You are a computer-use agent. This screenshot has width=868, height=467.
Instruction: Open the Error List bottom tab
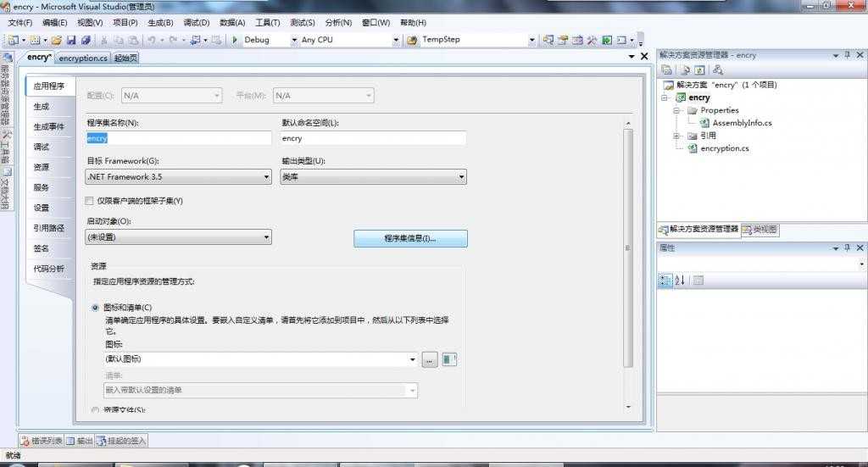(42, 441)
